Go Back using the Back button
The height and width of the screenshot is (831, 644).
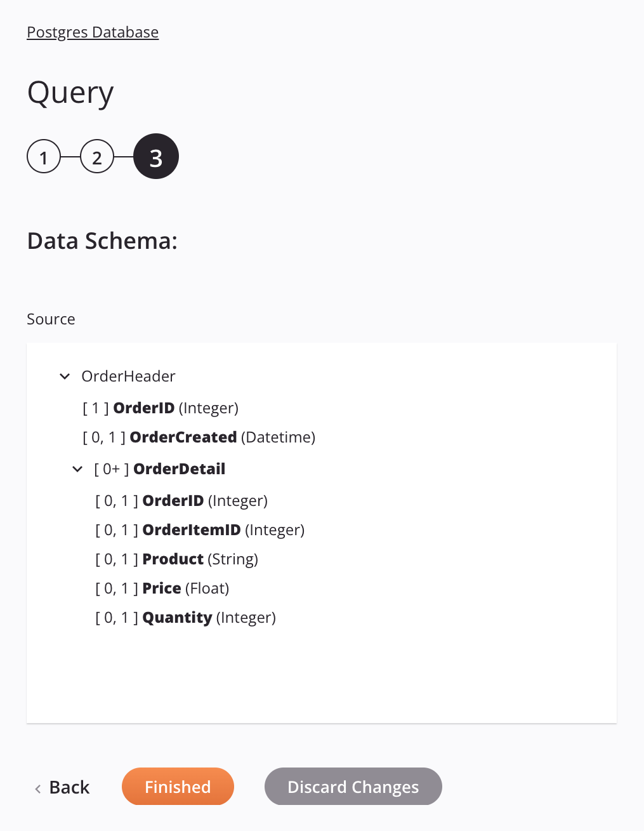tap(69, 787)
